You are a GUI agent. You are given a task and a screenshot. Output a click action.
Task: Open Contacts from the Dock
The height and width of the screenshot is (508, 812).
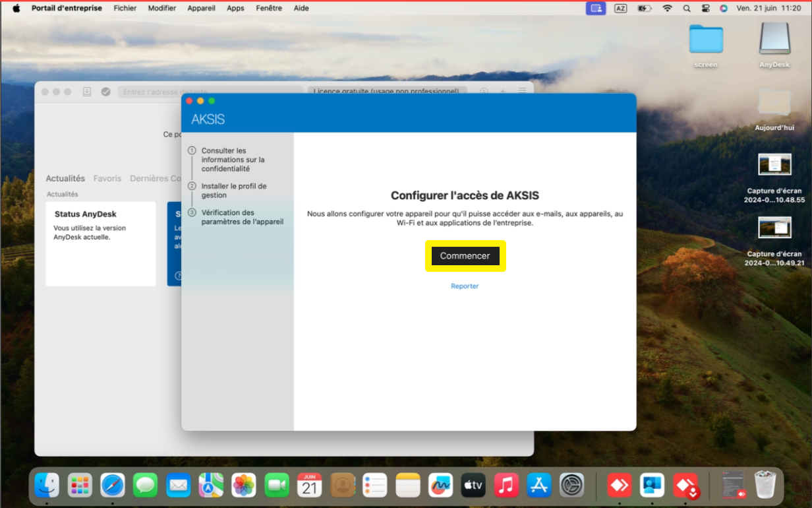(343, 486)
